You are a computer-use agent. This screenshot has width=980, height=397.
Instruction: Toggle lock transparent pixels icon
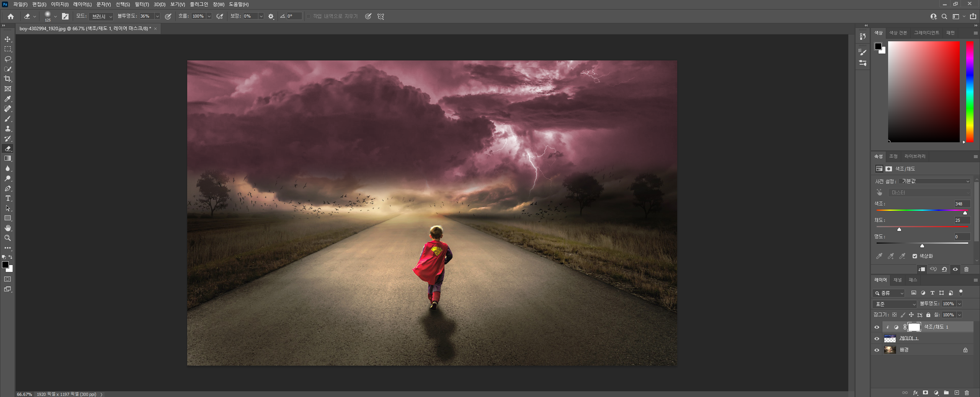(894, 315)
